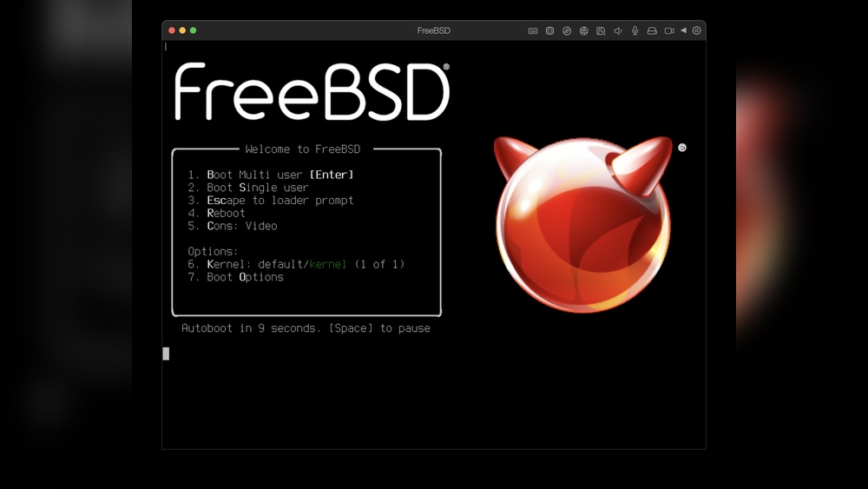The image size is (868, 489).
Task: Toggle the video camera icon
Action: point(669,31)
